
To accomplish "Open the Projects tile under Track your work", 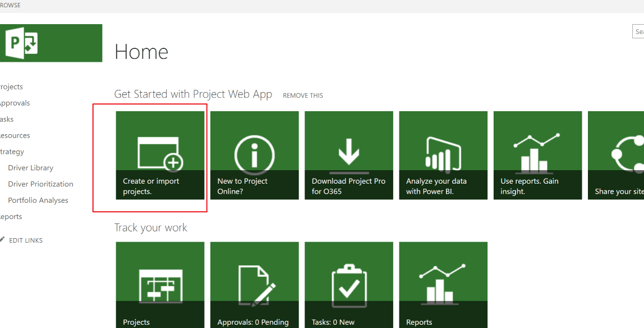I will 160,285.
